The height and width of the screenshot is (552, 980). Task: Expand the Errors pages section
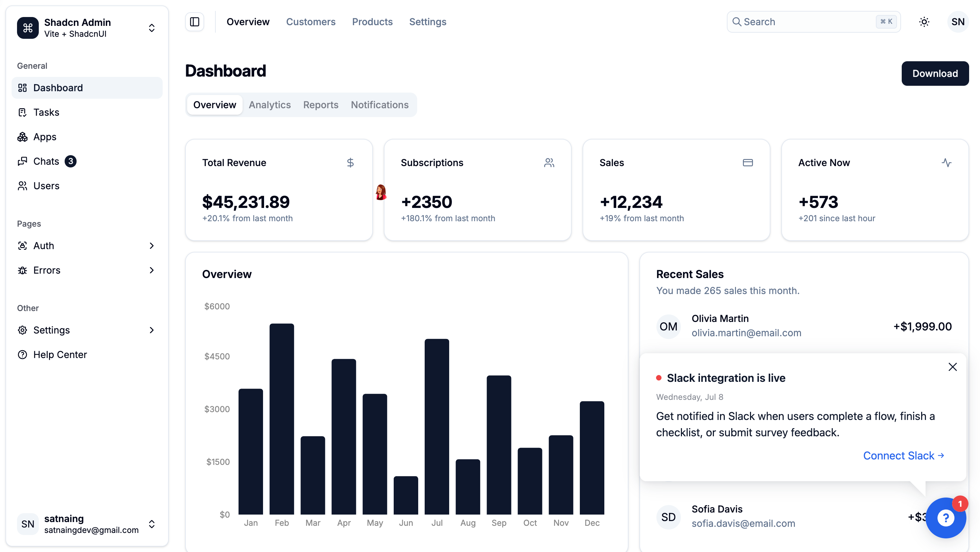click(x=87, y=270)
